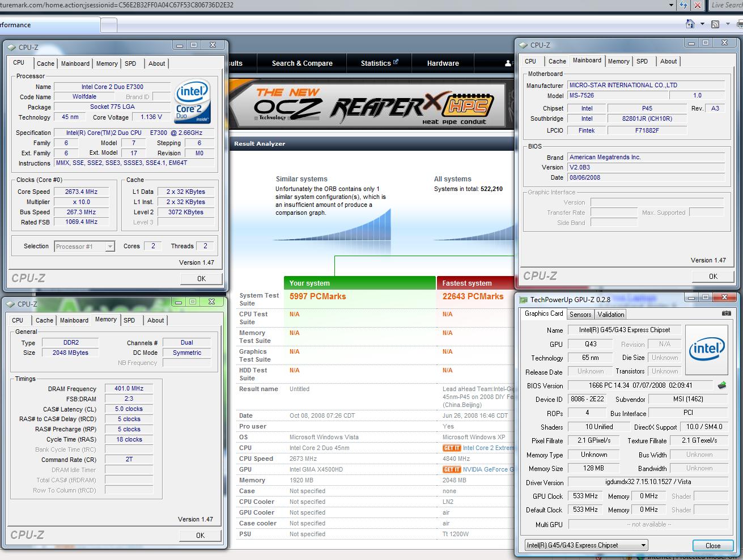Click the CPU-Z icon in the Mainboard window title bar

[x=523, y=45]
